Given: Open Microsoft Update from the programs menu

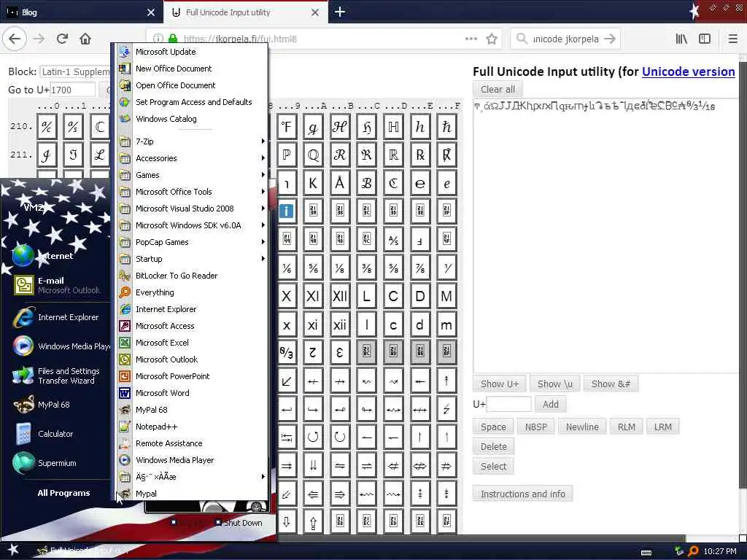Looking at the screenshot, I should click(x=166, y=52).
